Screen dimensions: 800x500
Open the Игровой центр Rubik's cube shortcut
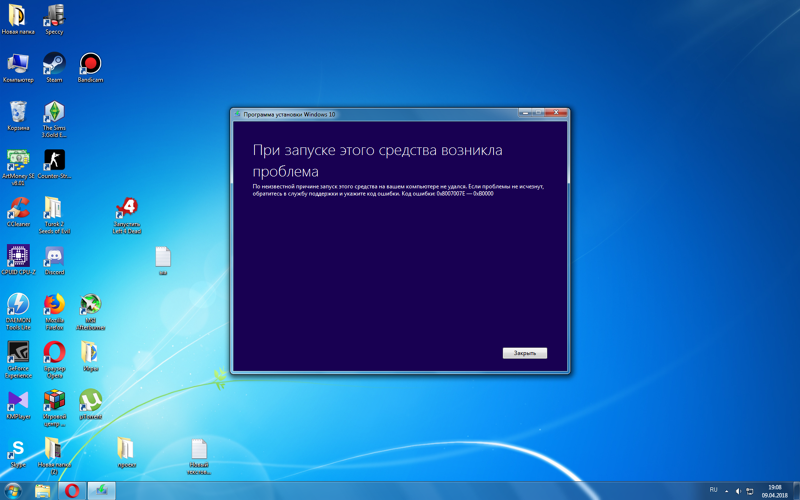click(x=54, y=407)
